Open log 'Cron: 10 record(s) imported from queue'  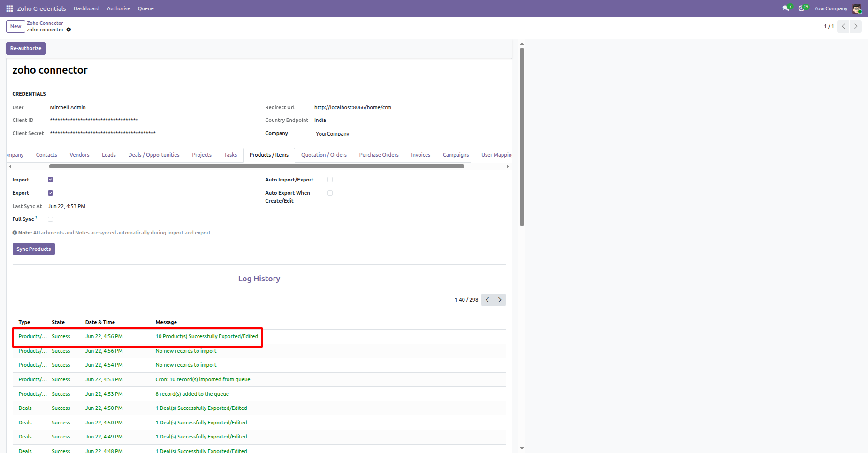[x=259, y=379]
